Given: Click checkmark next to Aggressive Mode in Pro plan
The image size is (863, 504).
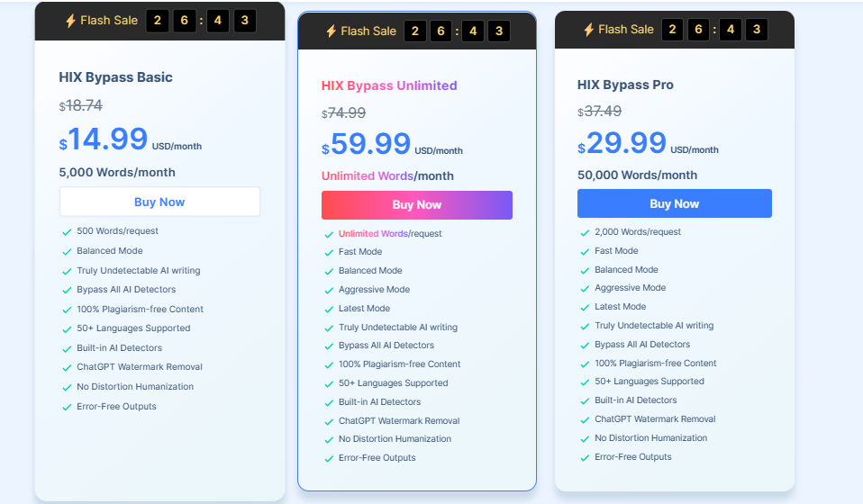Looking at the screenshot, I should pyautogui.click(x=585, y=289).
